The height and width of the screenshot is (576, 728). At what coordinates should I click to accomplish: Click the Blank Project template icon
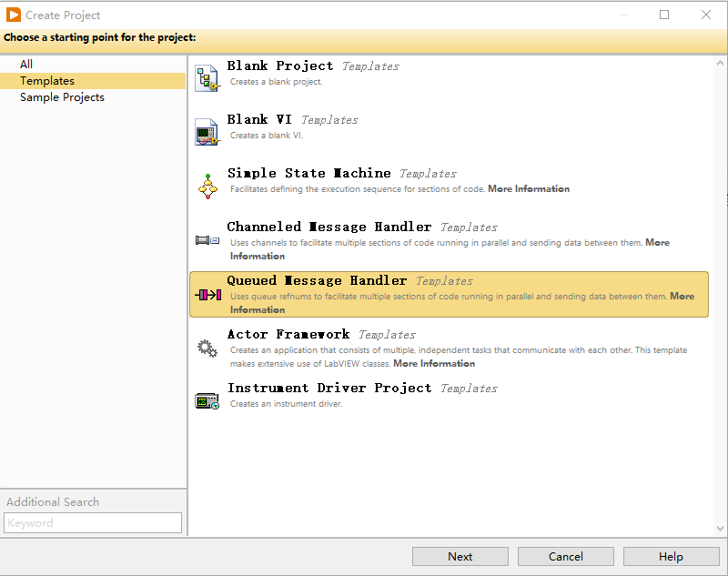click(x=207, y=78)
